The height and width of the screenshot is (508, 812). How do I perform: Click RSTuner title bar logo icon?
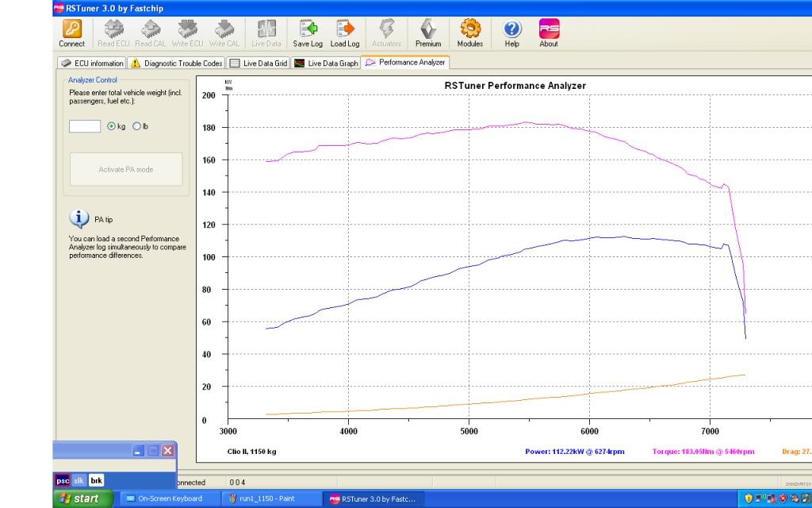click(59, 8)
